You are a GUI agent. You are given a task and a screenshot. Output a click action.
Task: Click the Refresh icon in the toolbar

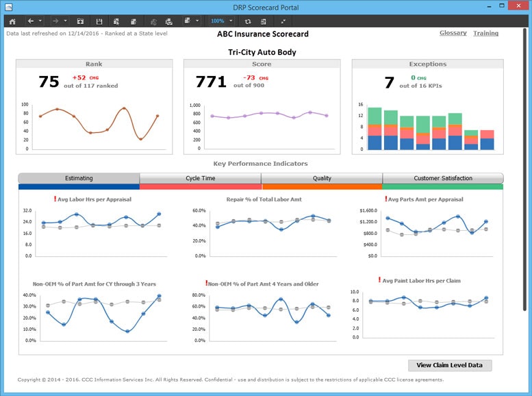point(248,21)
